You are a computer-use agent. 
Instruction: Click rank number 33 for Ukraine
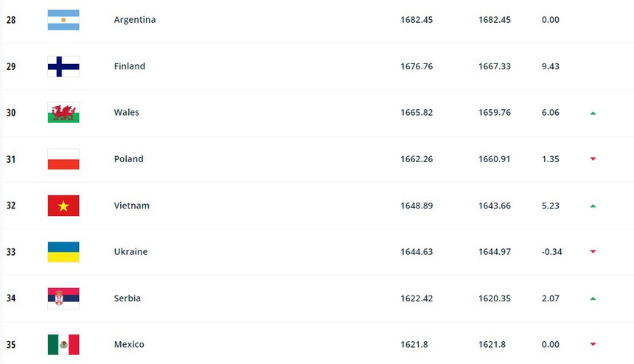[11, 252]
